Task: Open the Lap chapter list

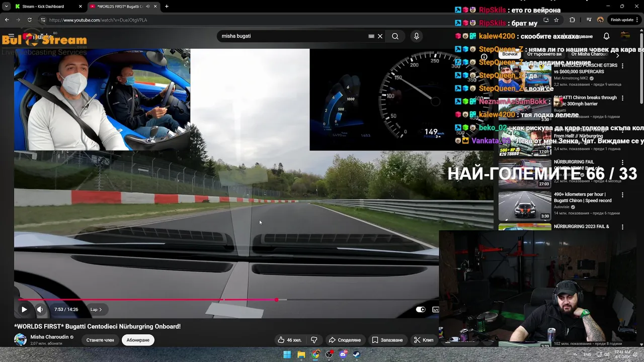Action: [x=96, y=310]
